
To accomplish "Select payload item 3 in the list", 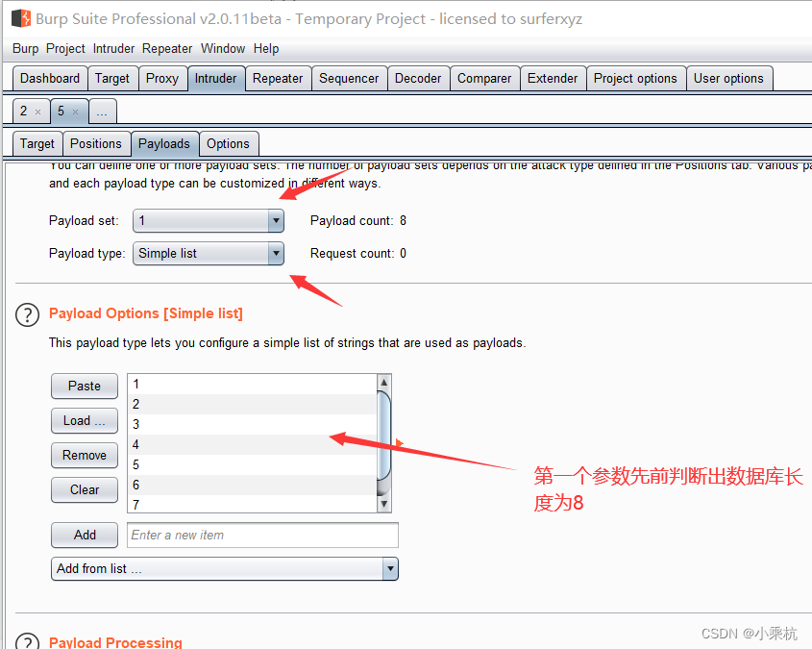I will click(x=253, y=424).
